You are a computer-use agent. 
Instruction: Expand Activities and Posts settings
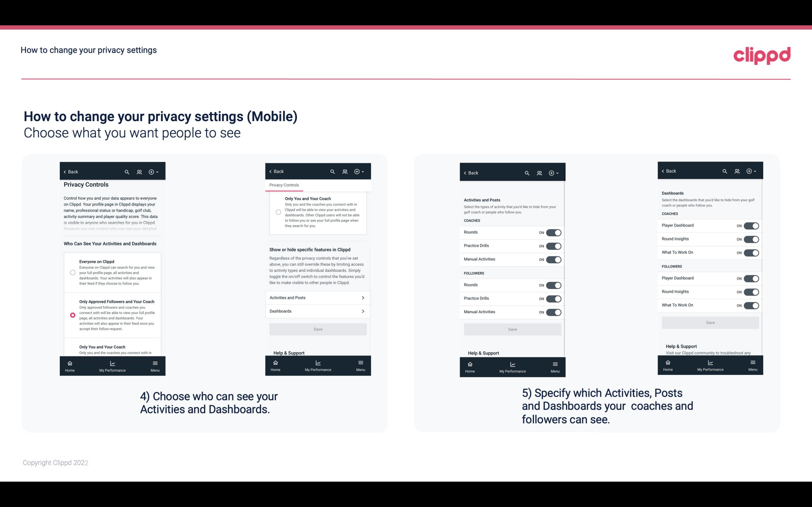click(317, 297)
